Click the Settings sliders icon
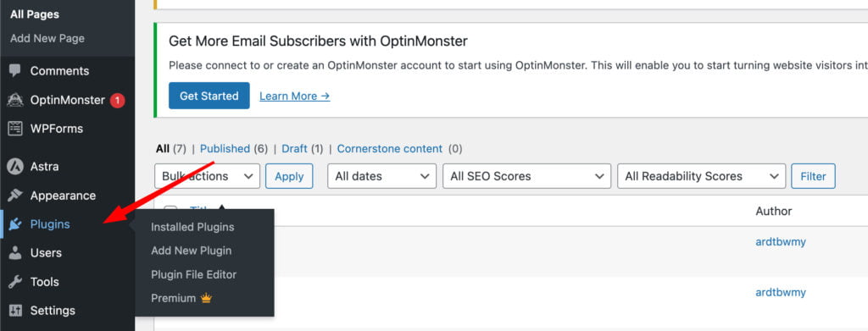 coord(15,311)
